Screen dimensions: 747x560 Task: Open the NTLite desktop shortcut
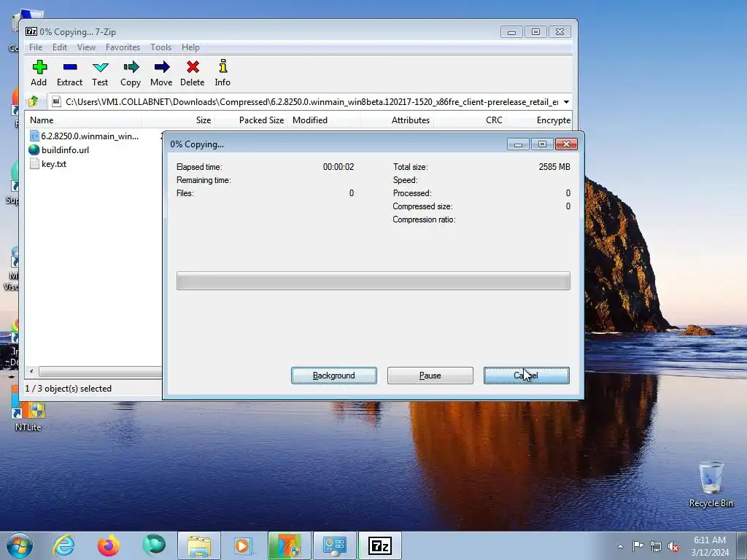[x=28, y=416]
